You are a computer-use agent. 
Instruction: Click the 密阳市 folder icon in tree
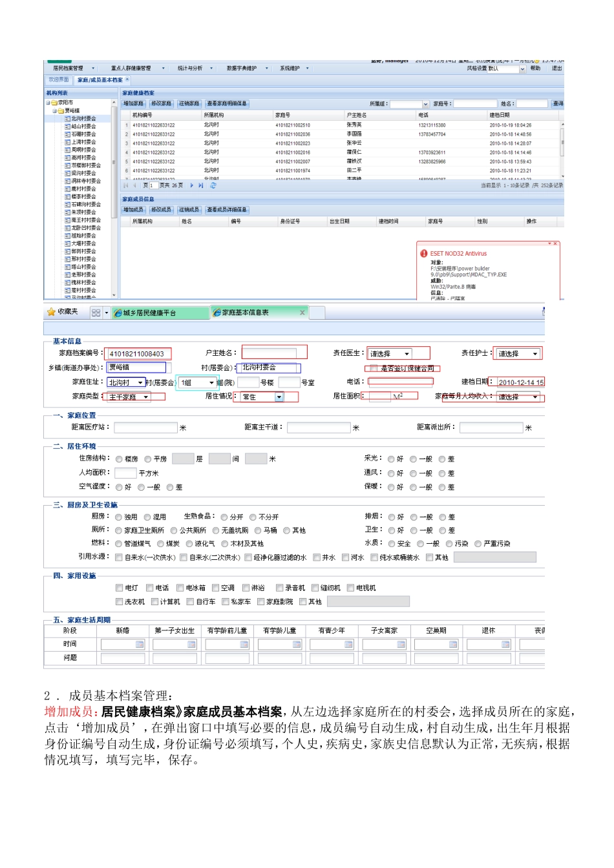click(x=55, y=103)
